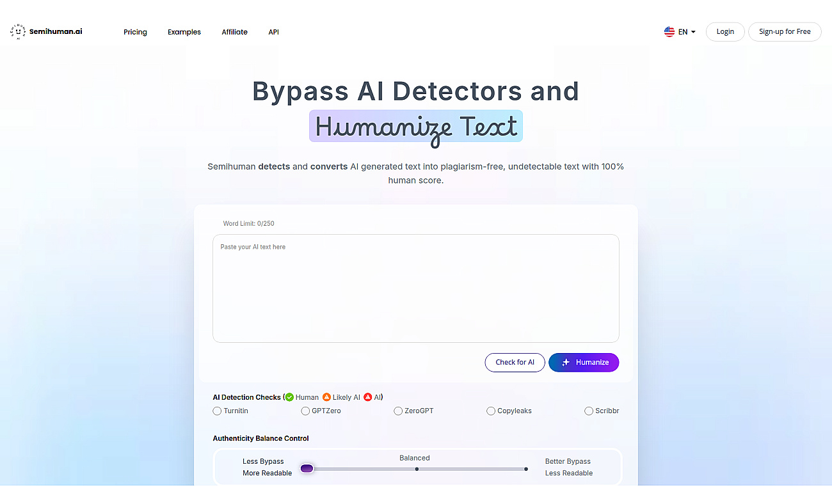Click the orange Likely AI warning icon

pyautogui.click(x=326, y=397)
